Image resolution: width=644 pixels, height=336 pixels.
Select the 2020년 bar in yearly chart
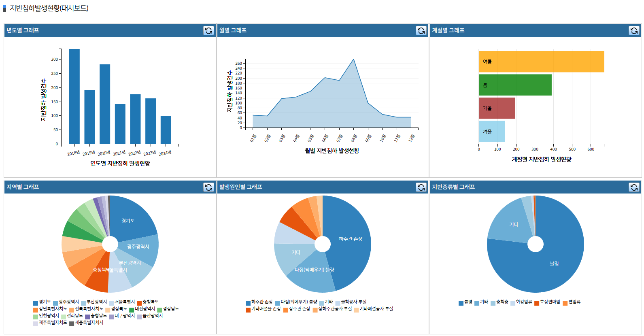pyautogui.click(x=105, y=104)
